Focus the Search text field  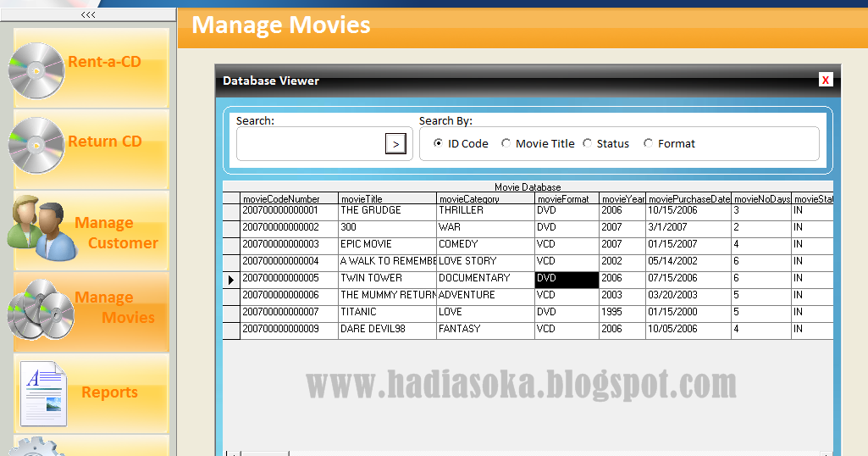tap(311, 144)
